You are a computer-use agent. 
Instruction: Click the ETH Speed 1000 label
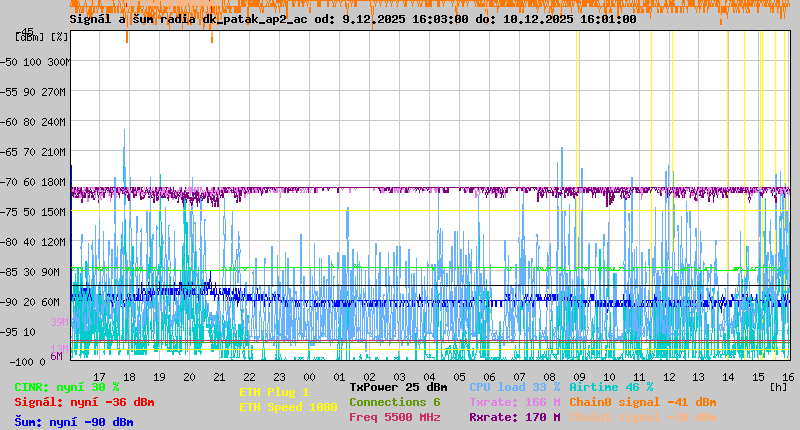pyautogui.click(x=288, y=407)
